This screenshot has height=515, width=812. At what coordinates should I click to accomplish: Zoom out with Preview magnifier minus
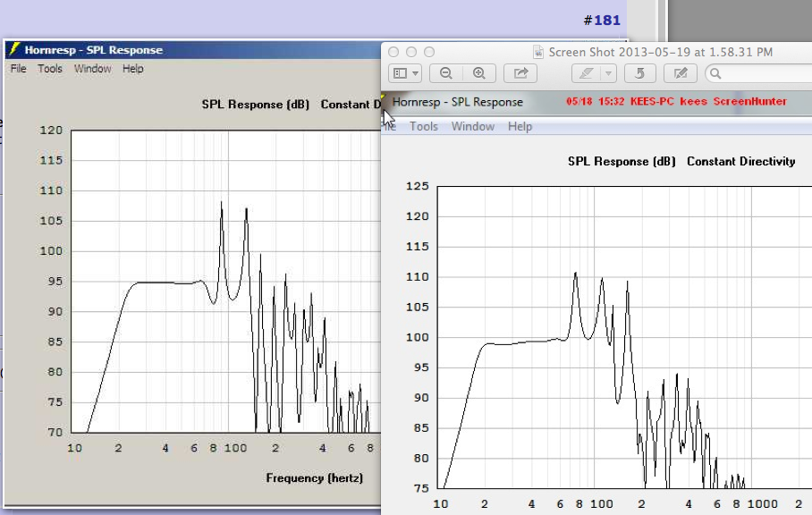tap(446, 73)
